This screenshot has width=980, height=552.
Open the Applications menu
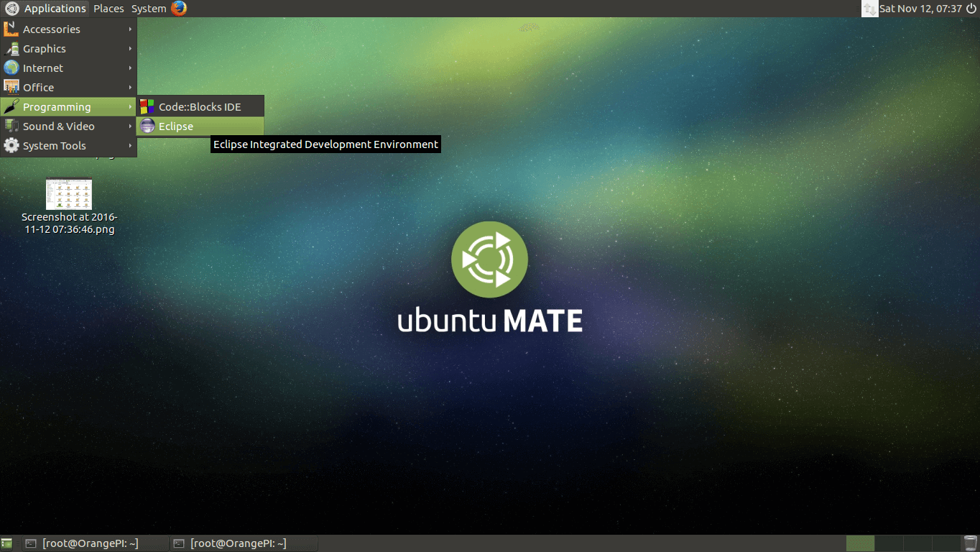[x=55, y=9]
